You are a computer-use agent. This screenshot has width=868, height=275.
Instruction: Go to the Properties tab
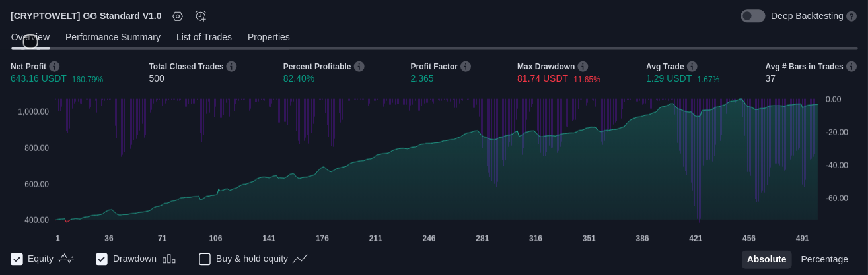[x=269, y=37]
